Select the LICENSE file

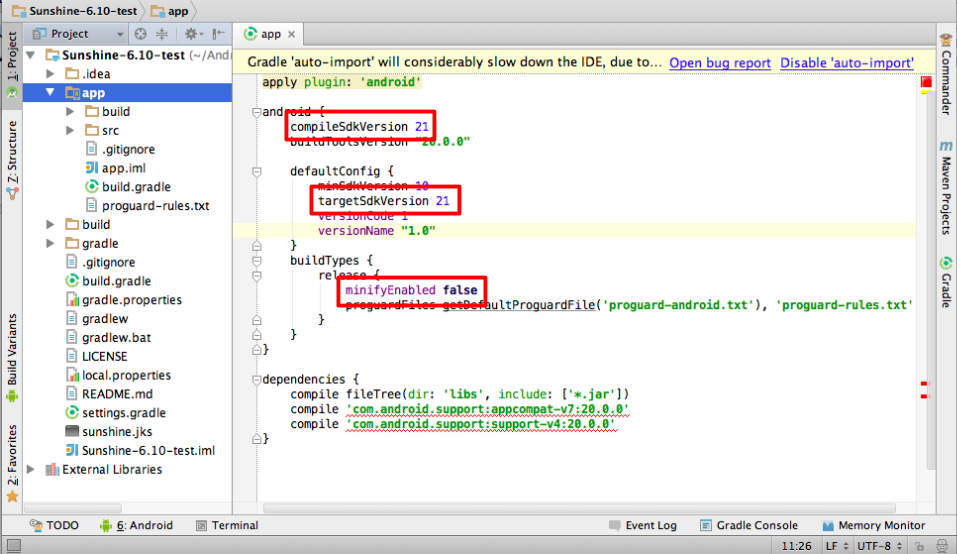(96, 356)
